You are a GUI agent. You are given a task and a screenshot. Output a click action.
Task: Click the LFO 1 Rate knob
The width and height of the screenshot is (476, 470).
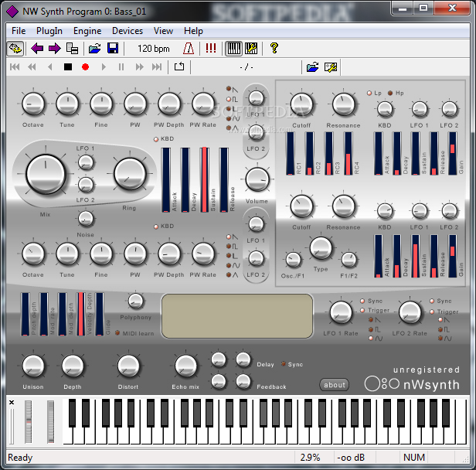[x=341, y=312]
